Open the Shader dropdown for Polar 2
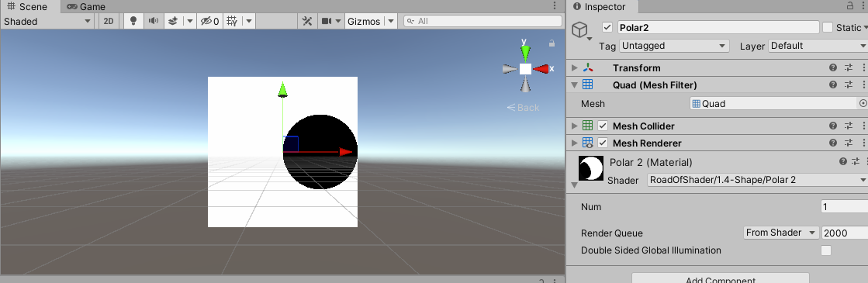Screen dimensions: 868x283 (757, 179)
